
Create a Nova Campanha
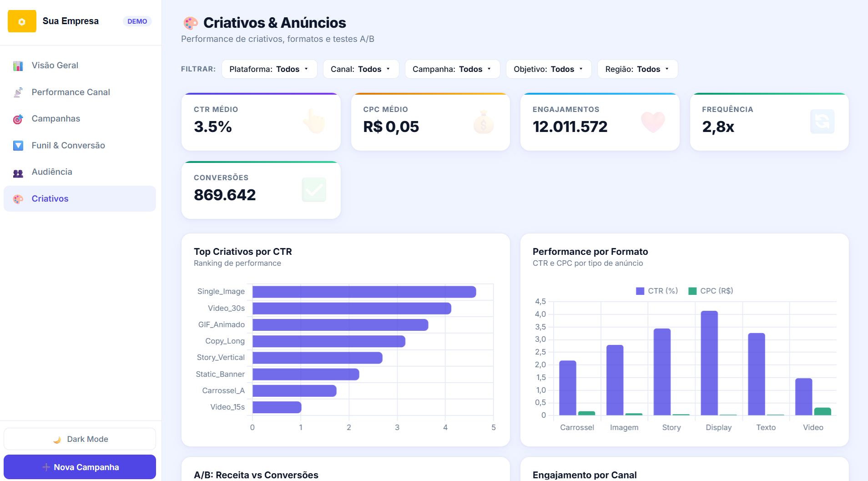pyautogui.click(x=80, y=467)
